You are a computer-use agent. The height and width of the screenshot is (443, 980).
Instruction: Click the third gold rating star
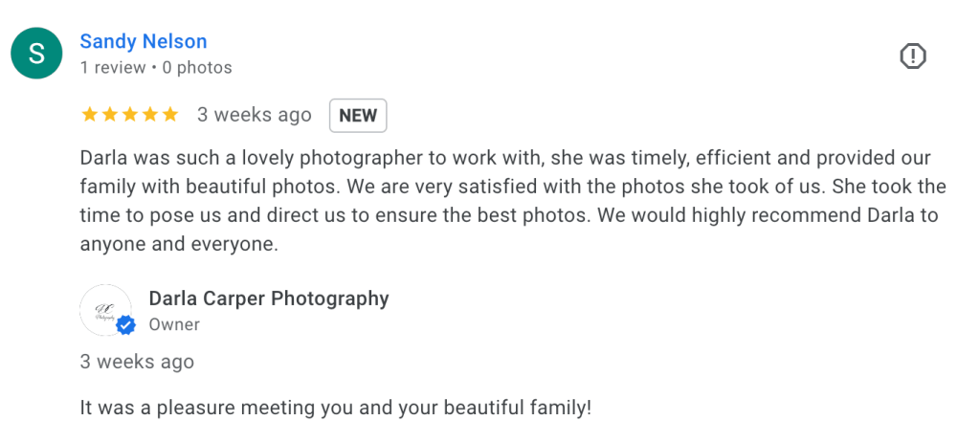[x=129, y=115]
